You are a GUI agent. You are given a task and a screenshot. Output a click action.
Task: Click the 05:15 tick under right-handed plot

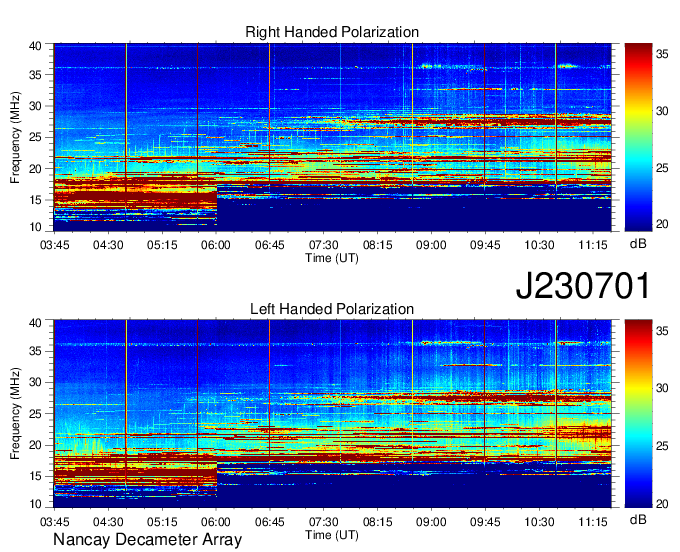tap(162, 245)
